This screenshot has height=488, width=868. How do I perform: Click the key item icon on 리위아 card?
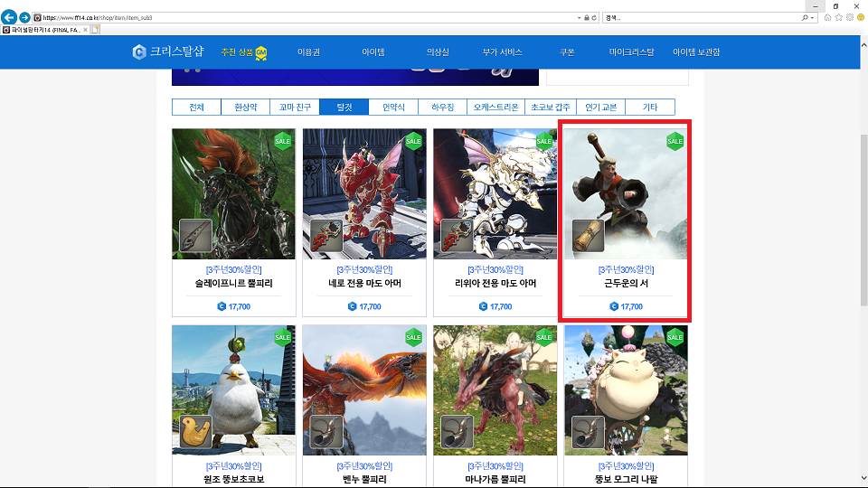pyautogui.click(x=457, y=236)
